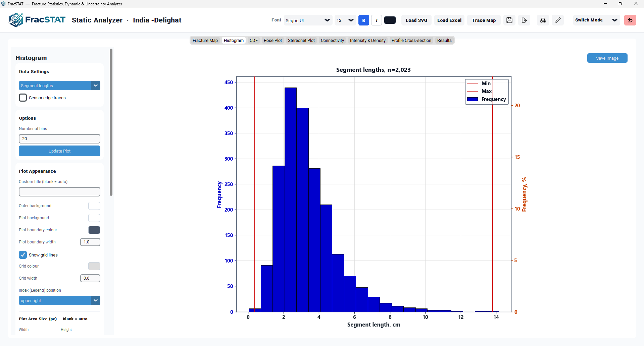Click the Number of bins input field
This screenshot has height=346, width=644.
click(x=59, y=138)
